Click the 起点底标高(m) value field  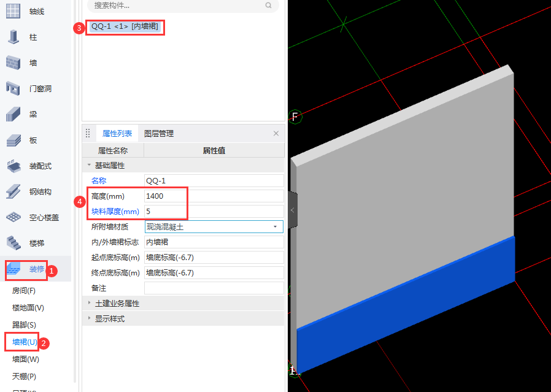coord(214,258)
